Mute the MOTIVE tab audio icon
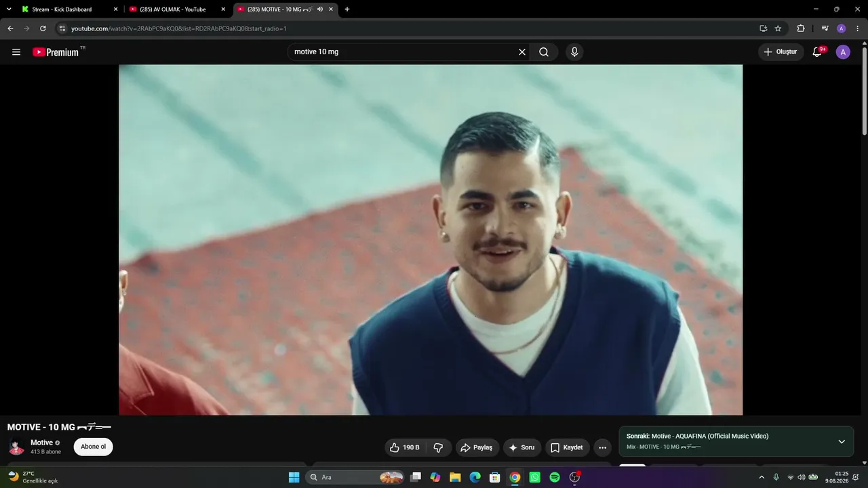The height and width of the screenshot is (488, 868). click(319, 9)
